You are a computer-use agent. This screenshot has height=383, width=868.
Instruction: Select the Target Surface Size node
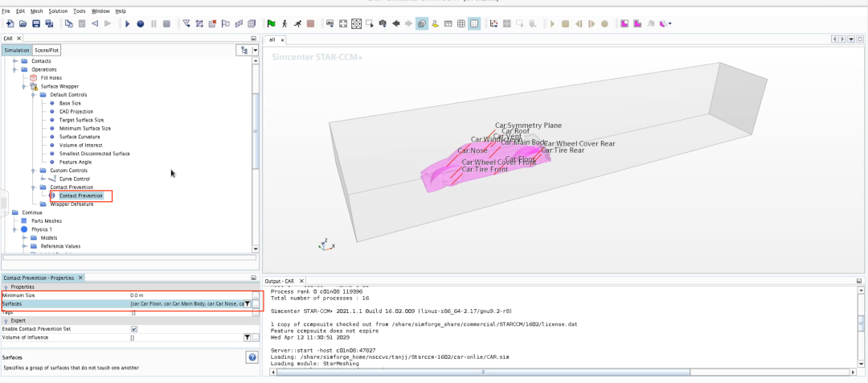click(x=81, y=120)
